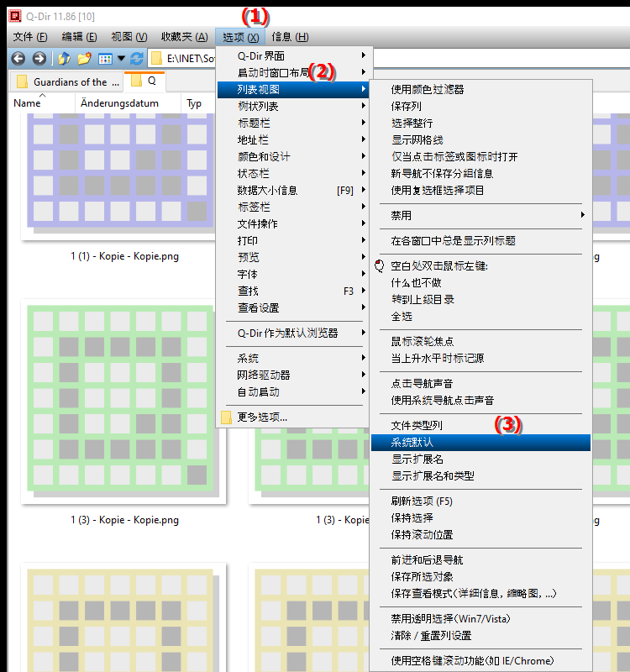Open the 文件 (F) menu

click(x=31, y=37)
